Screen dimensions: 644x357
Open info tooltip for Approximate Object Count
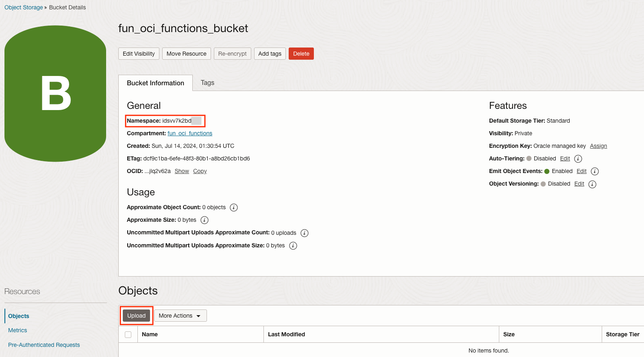pos(234,208)
